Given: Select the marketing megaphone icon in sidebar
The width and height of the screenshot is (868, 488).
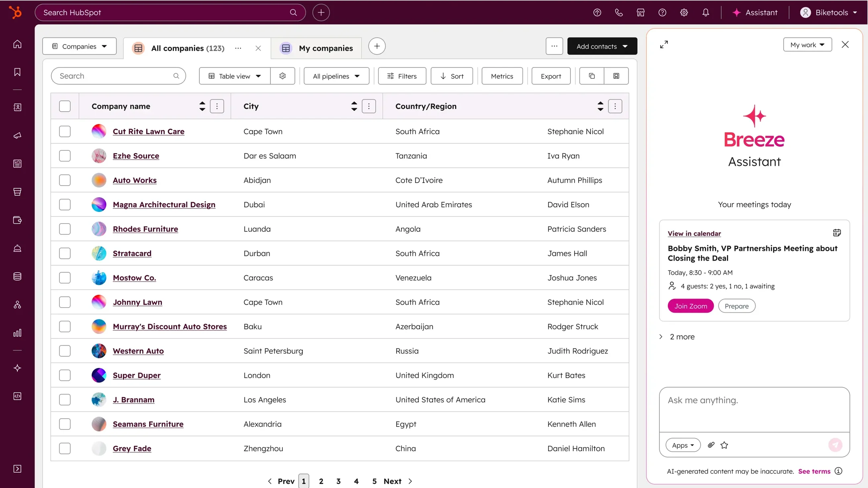Looking at the screenshot, I should click(x=17, y=136).
